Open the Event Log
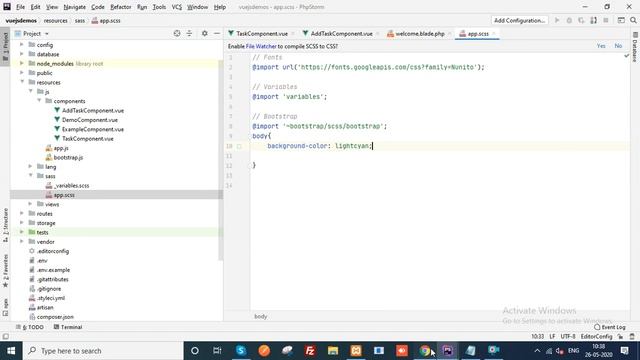Viewport: 640px width, 360px height. point(610,327)
